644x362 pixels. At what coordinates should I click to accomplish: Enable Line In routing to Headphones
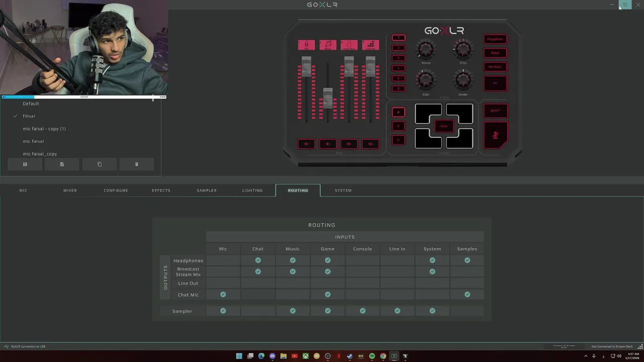pyautogui.click(x=397, y=260)
